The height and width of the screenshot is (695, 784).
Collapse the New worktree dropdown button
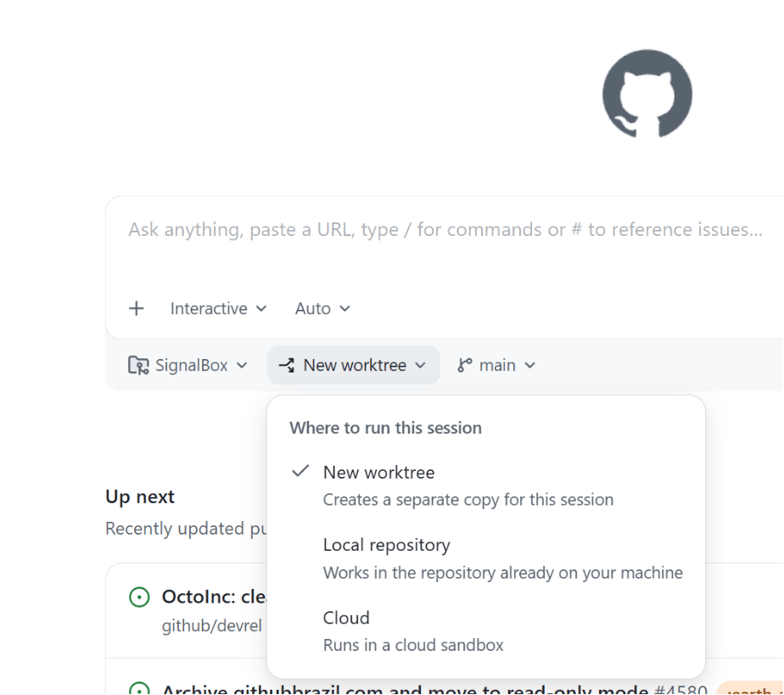tap(354, 366)
